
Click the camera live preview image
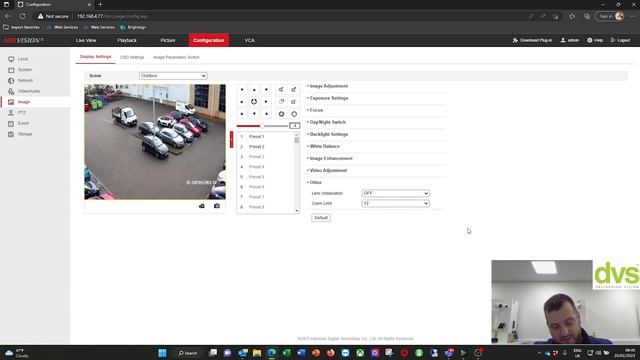coord(155,142)
